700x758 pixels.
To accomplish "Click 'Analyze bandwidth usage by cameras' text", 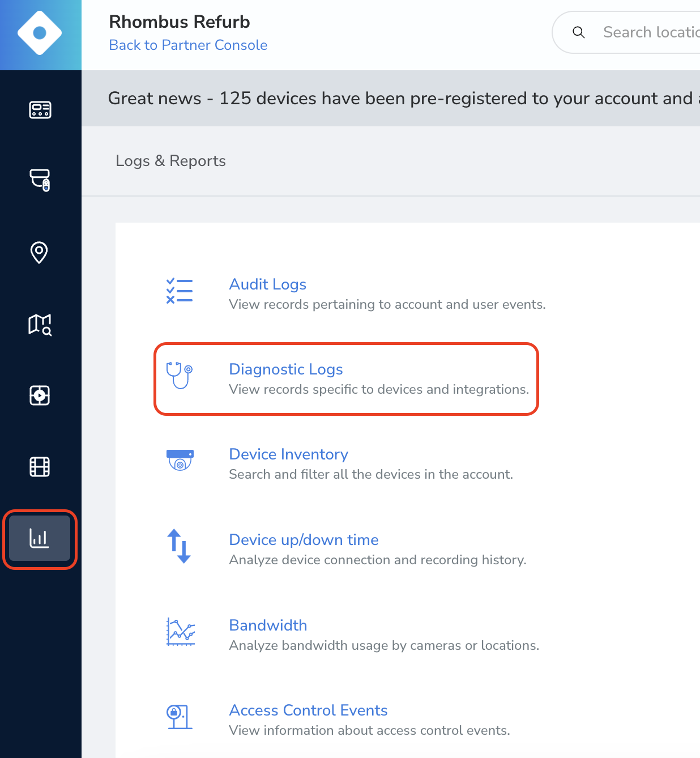I will point(384,645).
